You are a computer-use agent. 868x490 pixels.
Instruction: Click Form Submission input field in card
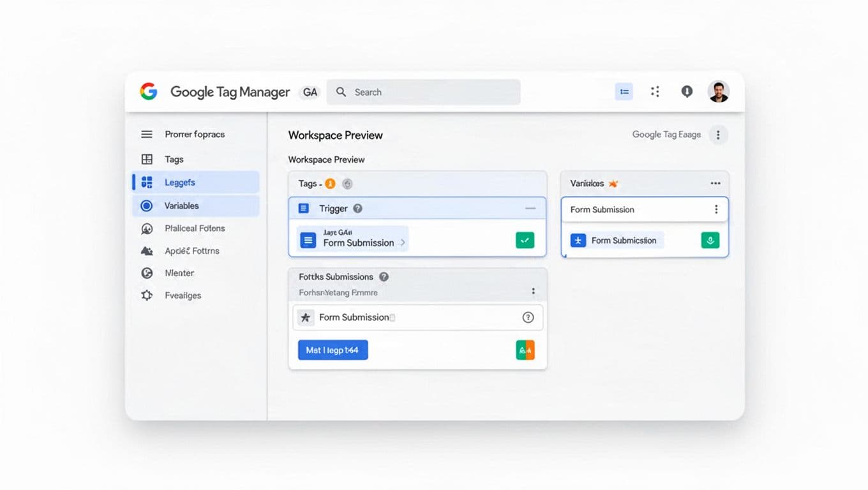coord(417,317)
